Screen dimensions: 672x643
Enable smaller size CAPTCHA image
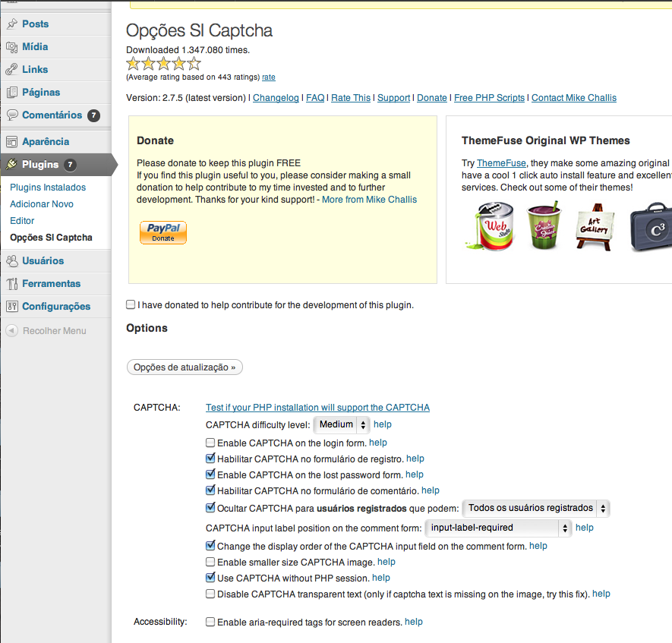point(210,562)
